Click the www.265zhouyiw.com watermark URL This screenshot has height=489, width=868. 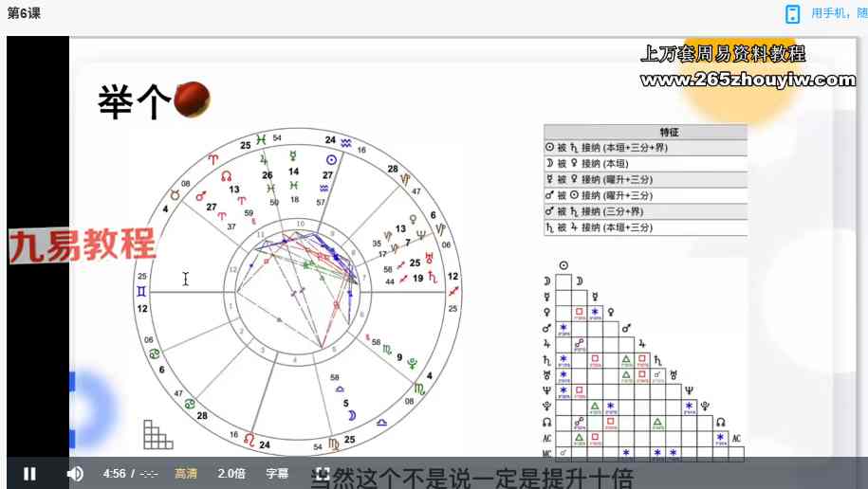(x=748, y=80)
